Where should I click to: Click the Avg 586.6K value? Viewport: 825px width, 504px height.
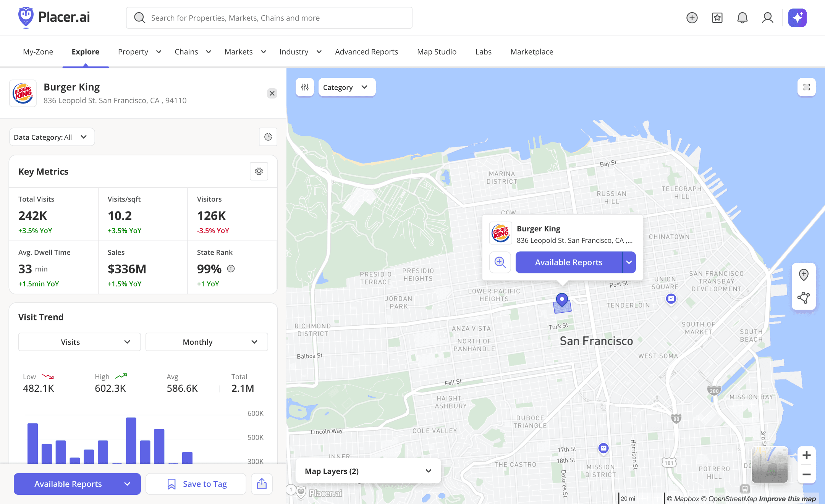[x=182, y=388]
